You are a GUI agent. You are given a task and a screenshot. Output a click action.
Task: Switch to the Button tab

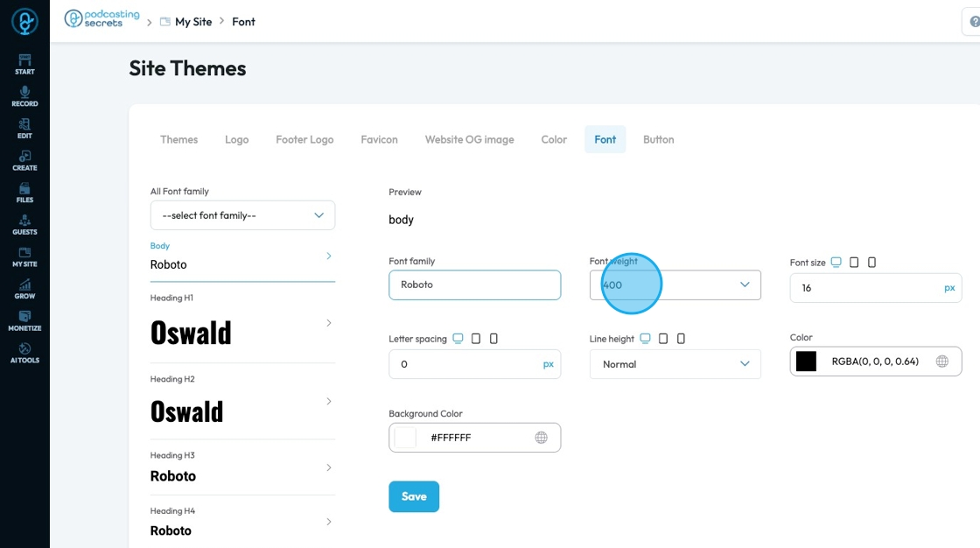click(x=658, y=139)
